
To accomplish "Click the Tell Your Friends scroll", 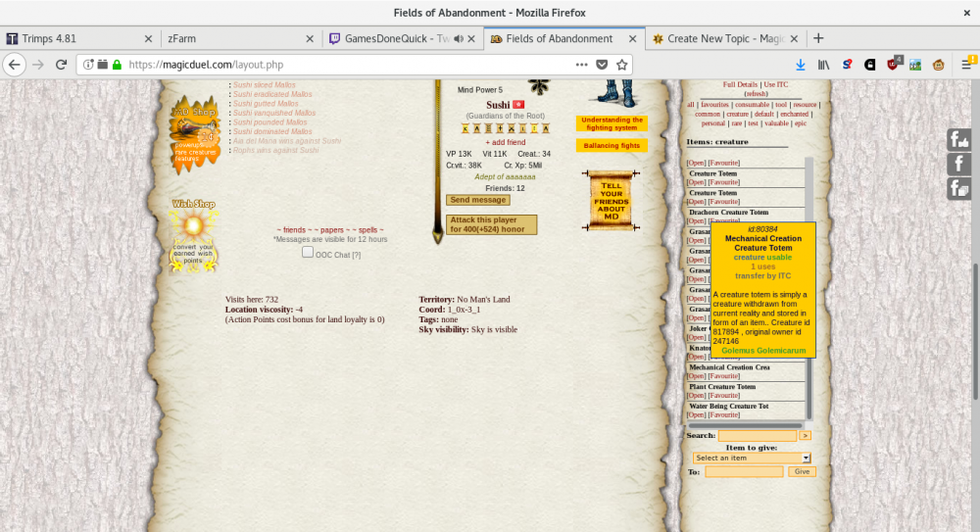I will tap(612, 201).
